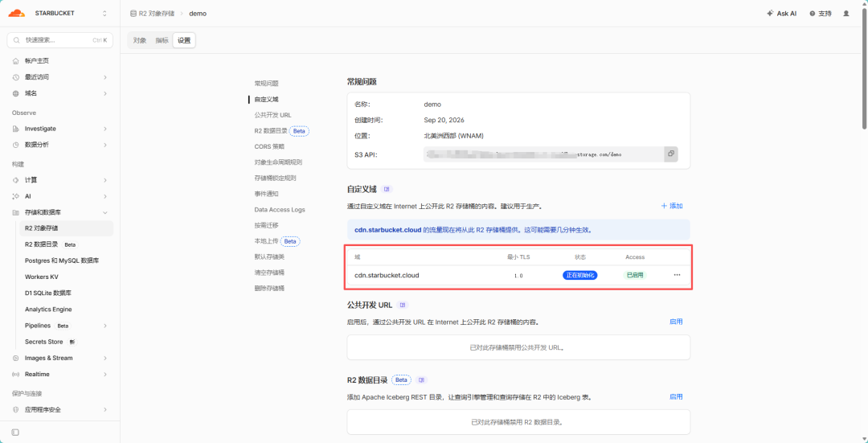Jump to Data Access Logs section
The height and width of the screenshot is (443, 868).
point(280,210)
